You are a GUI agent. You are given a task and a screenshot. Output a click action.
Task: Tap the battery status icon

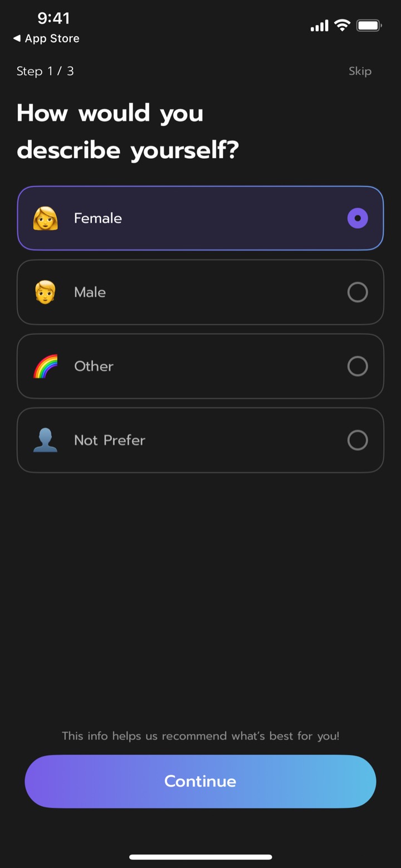click(x=369, y=26)
